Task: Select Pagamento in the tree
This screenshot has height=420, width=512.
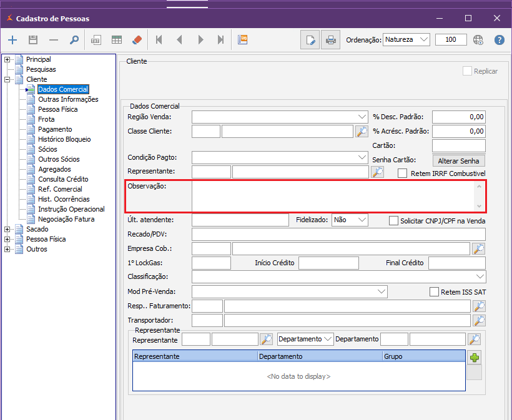Action: [55, 129]
